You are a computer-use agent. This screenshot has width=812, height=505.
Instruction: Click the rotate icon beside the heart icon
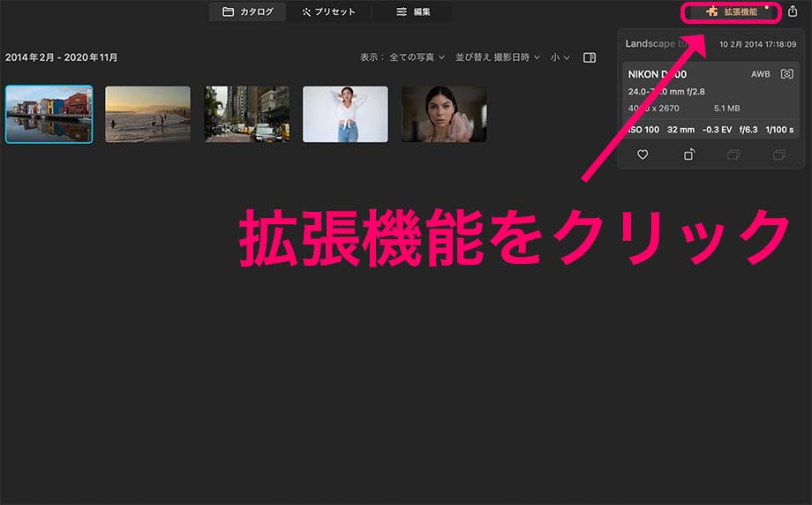688,155
